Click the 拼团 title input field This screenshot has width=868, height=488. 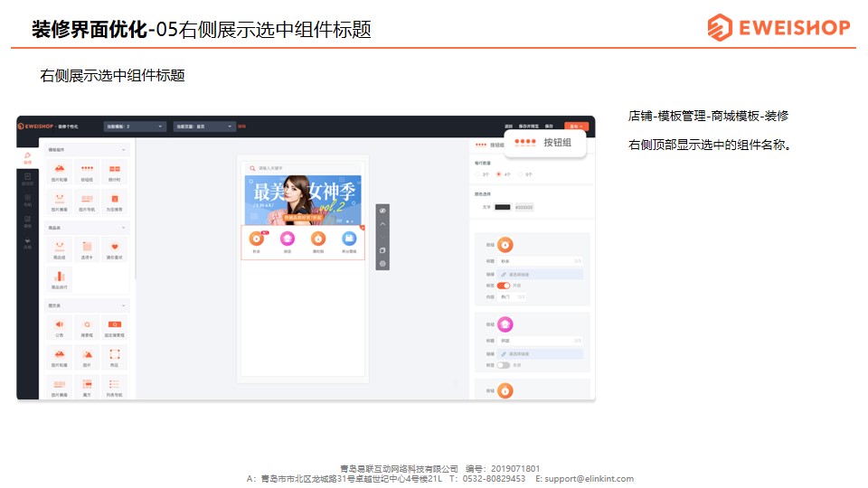(540, 341)
